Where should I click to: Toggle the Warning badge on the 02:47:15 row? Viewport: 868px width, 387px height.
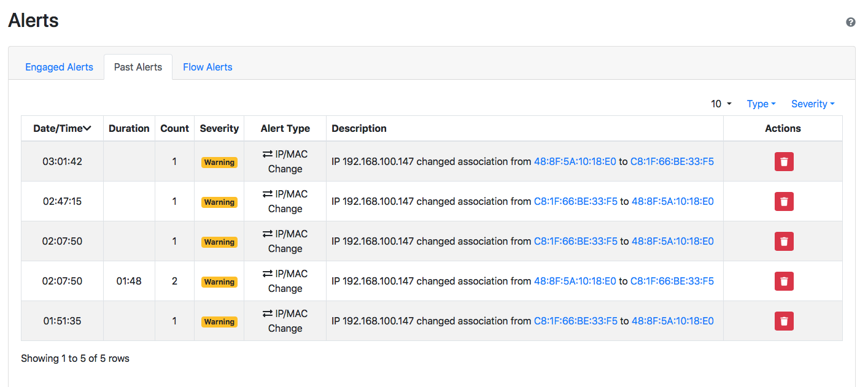219,202
